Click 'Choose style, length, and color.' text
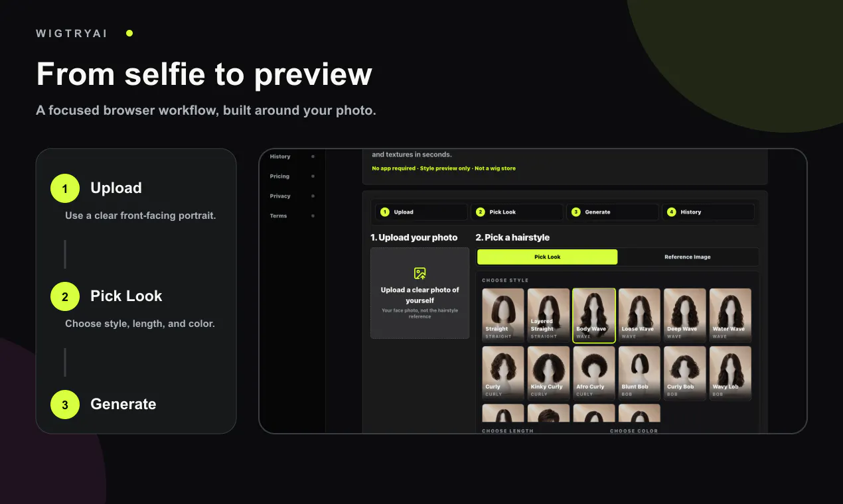843x504 pixels. point(140,324)
